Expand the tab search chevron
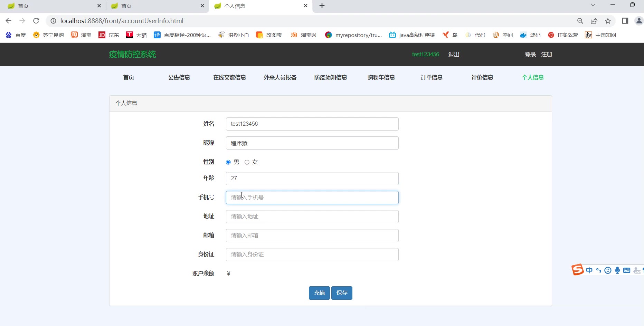The width and height of the screenshot is (644, 326). tap(593, 5)
